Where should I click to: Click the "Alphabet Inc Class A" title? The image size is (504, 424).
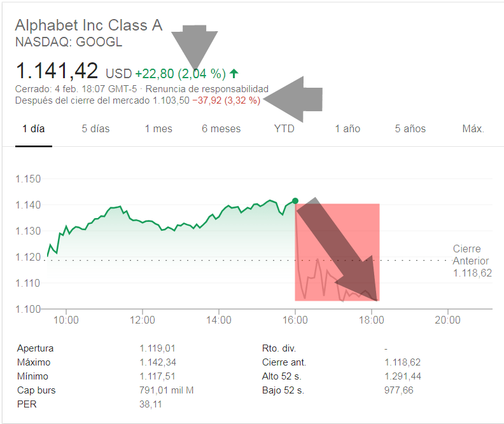88,25
